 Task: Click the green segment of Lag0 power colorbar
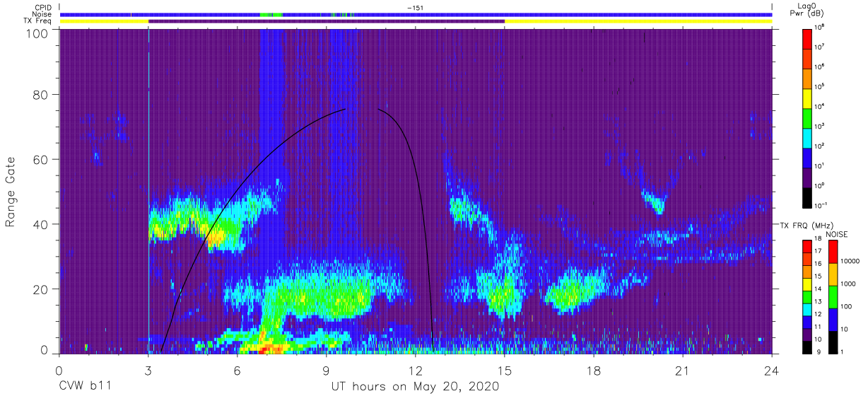click(807, 117)
